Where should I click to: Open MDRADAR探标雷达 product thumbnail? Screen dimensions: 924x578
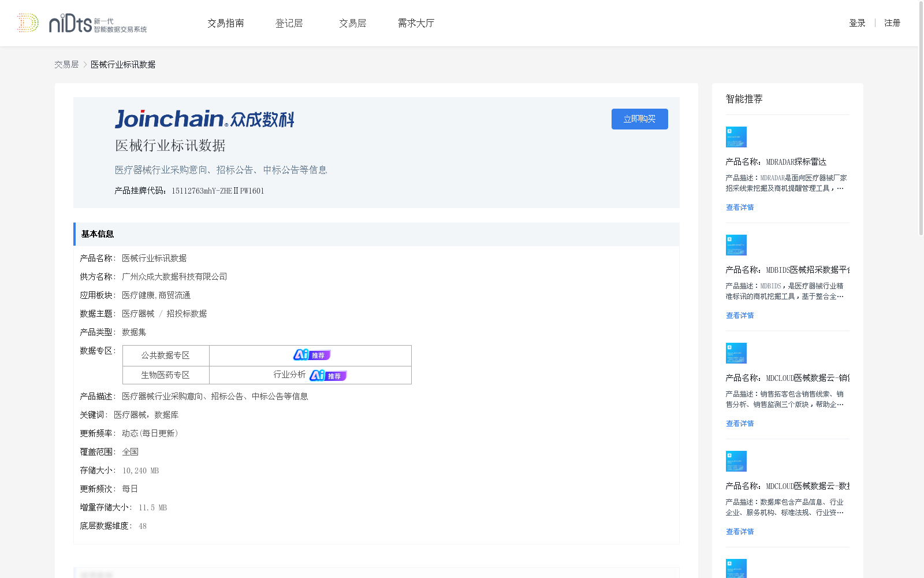(736, 137)
